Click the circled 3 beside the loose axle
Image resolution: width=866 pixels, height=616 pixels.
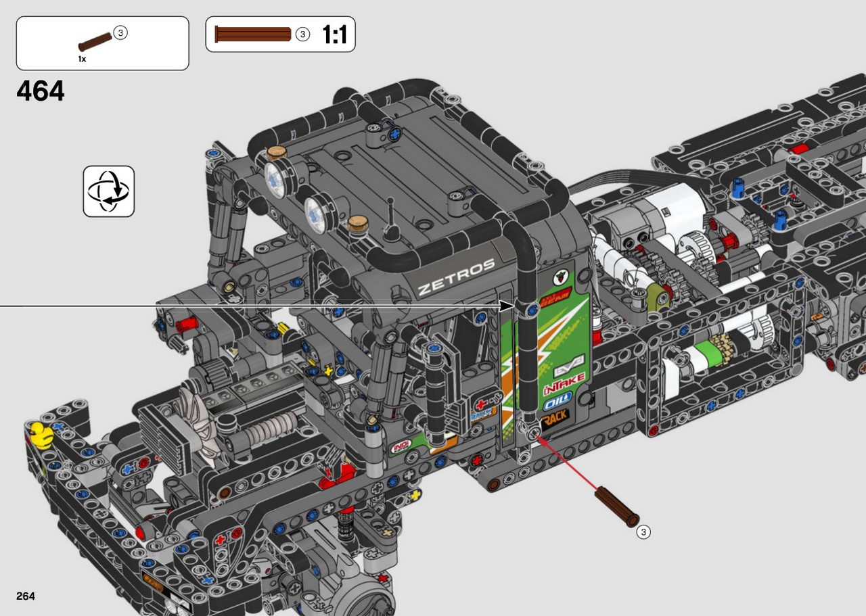coord(643,532)
